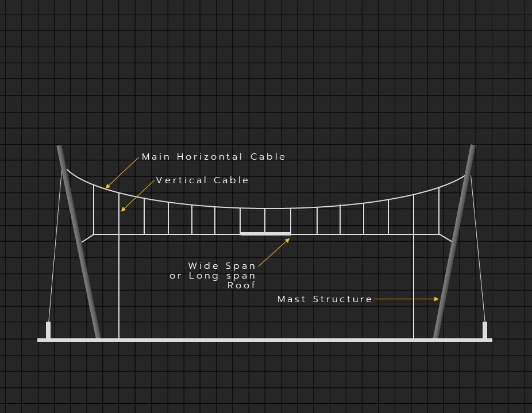Click the right anchor block at base
Image resolution: width=532 pixels, height=413 pixels.
click(x=485, y=330)
